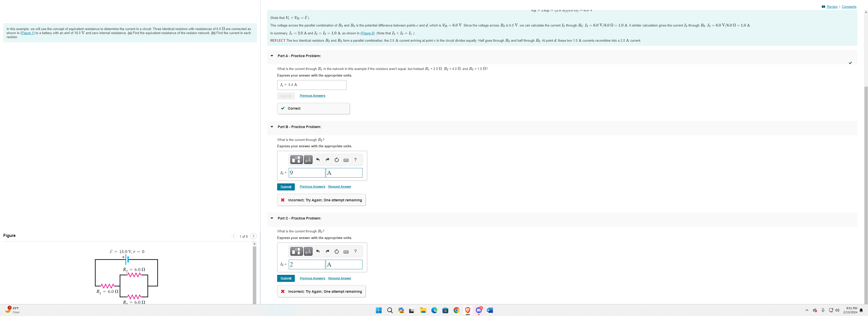This screenshot has height=316, width=868.
Task: Undo input using the Part B editor arrow
Action: (318, 160)
